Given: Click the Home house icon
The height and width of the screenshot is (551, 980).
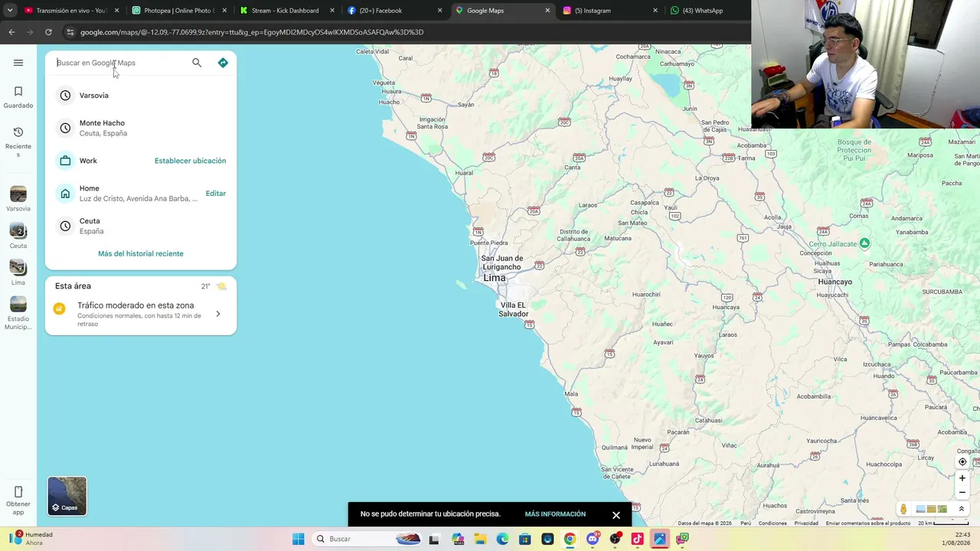Looking at the screenshot, I should tap(65, 194).
